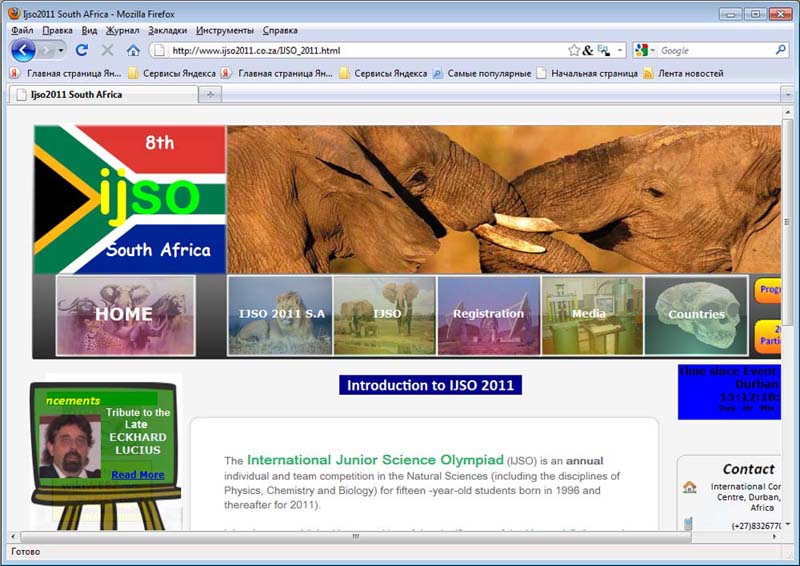Open the Закладки menu
Screen dimensions: 800x566
click(168, 31)
